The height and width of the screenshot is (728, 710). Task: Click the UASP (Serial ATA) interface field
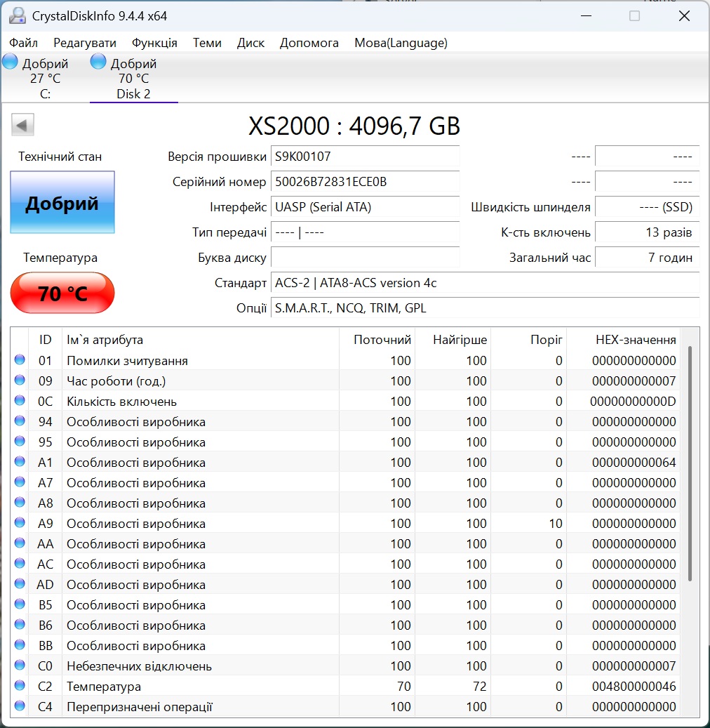pyautogui.click(x=366, y=207)
